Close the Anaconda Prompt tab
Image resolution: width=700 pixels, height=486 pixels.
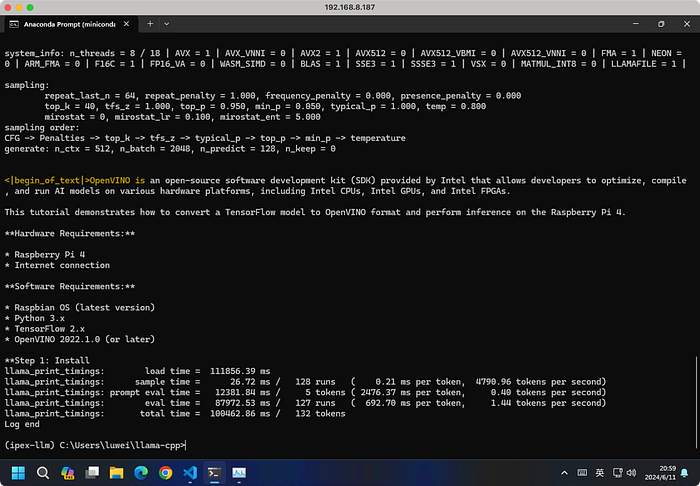126,24
